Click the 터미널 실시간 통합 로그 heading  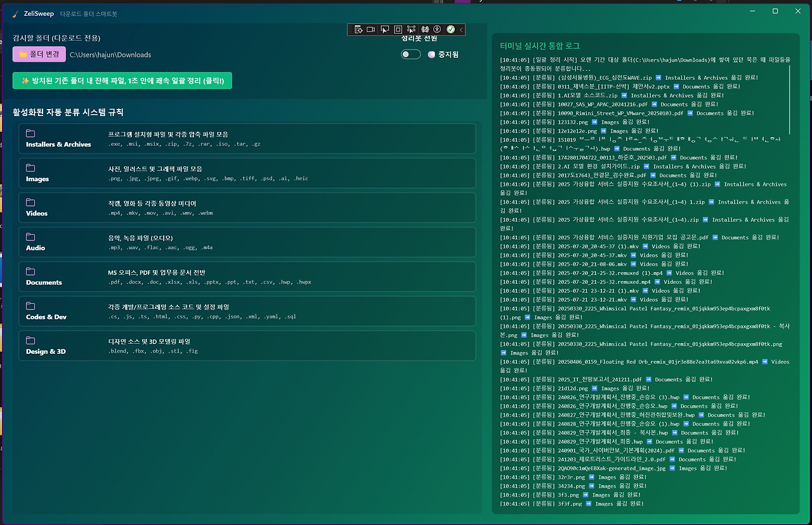540,46
